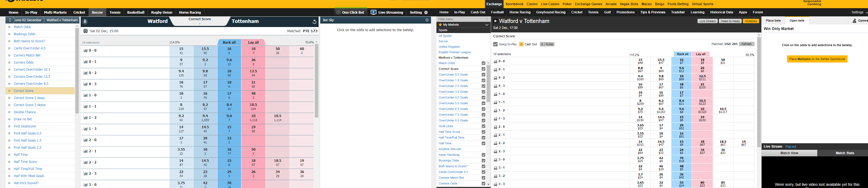
Task: Toggle the Going In-Play checkbox
Action: point(495,44)
